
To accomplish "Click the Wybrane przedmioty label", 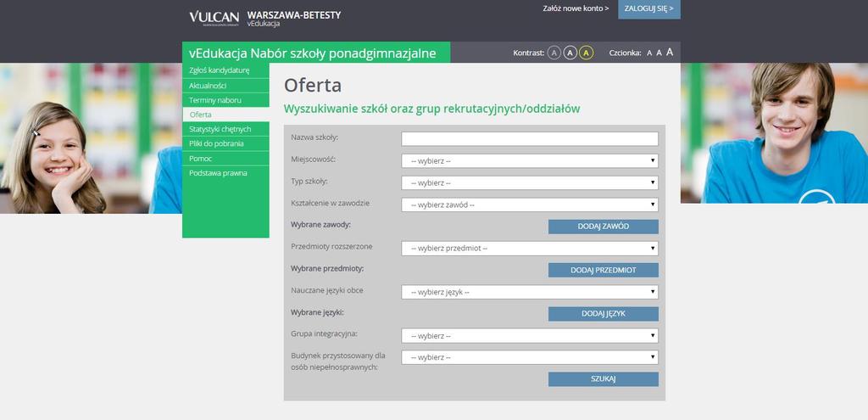I will pos(327,269).
